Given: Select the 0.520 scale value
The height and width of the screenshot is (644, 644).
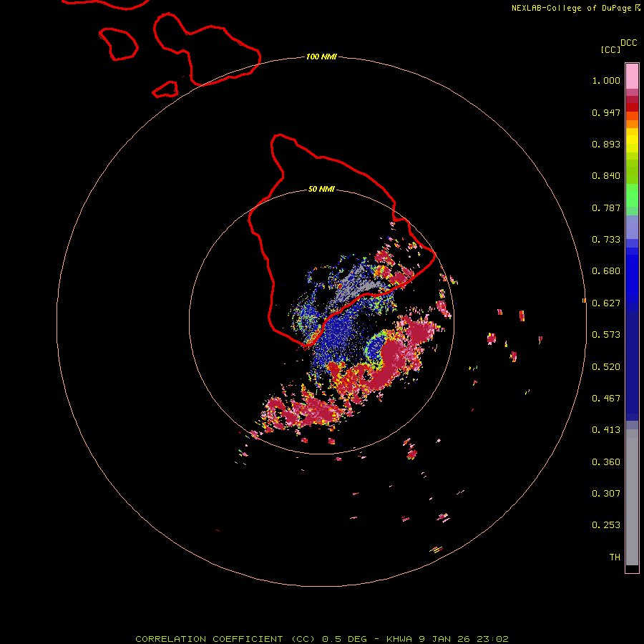Looking at the screenshot, I should click(x=606, y=367).
